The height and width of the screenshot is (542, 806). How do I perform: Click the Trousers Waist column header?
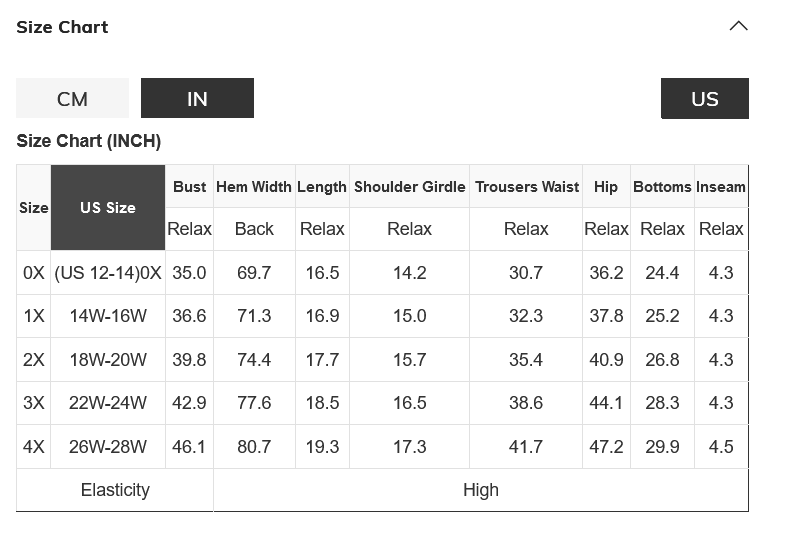526,187
